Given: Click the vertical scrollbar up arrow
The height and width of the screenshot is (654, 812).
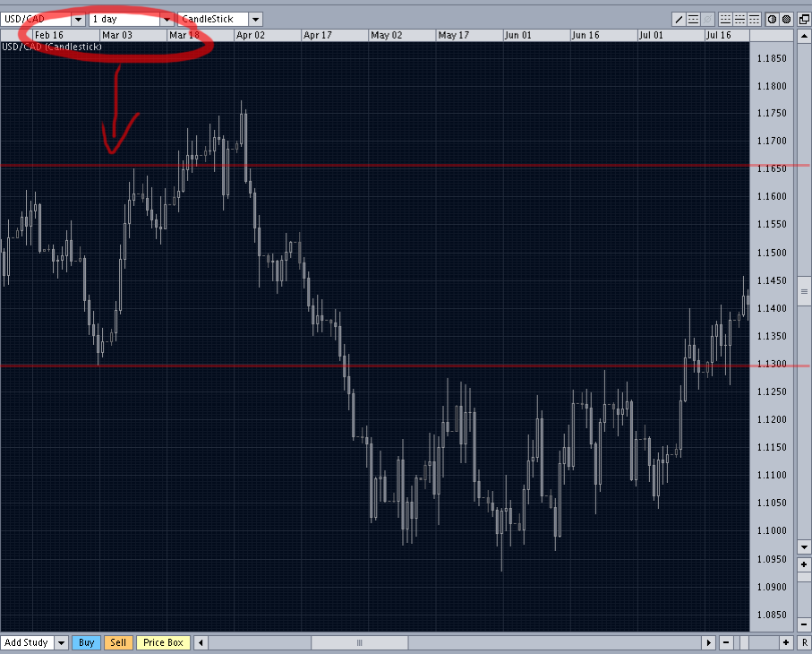Looking at the screenshot, I should point(804,36).
